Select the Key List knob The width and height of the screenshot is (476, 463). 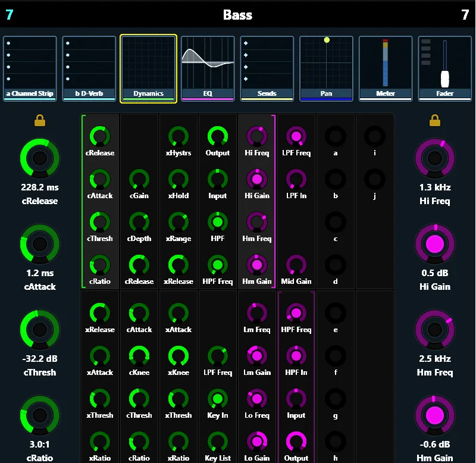[x=218, y=442]
